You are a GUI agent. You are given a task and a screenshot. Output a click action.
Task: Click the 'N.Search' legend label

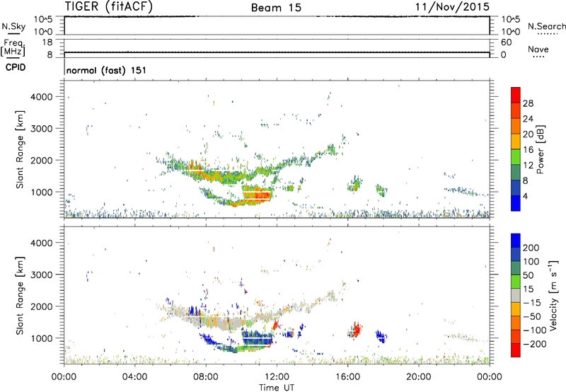pos(547,26)
